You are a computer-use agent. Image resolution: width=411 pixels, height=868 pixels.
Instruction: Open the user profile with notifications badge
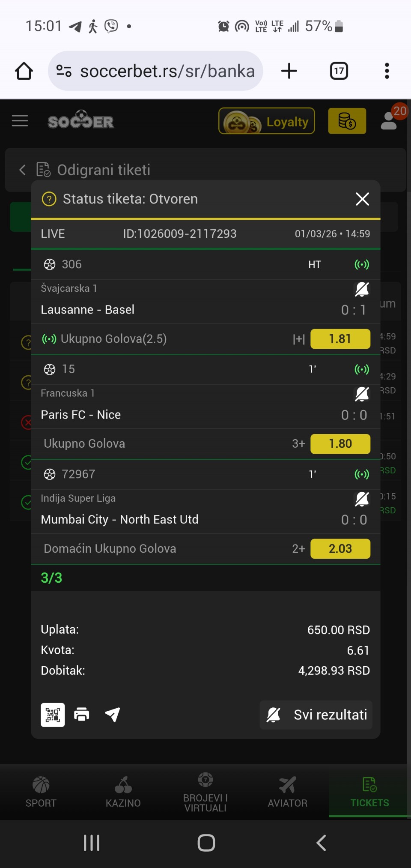click(x=389, y=121)
